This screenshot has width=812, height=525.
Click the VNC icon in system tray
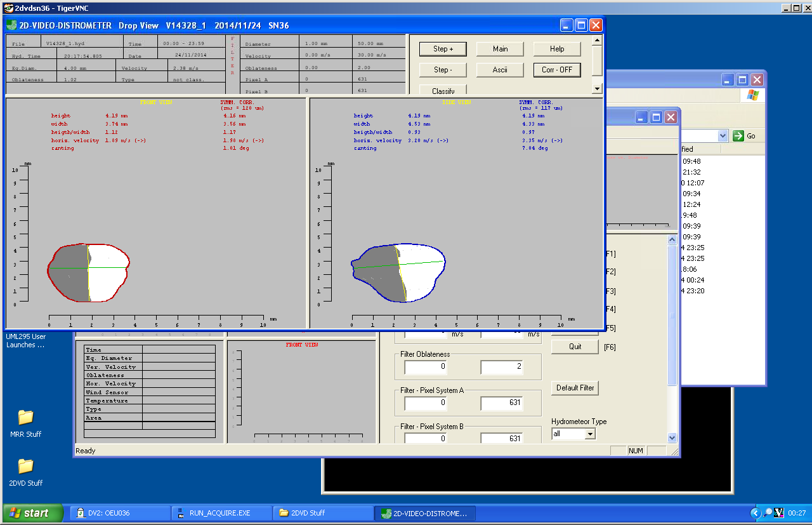[x=778, y=513]
